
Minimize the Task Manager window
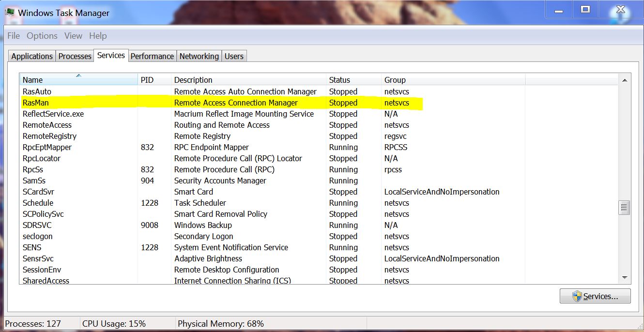click(x=559, y=9)
